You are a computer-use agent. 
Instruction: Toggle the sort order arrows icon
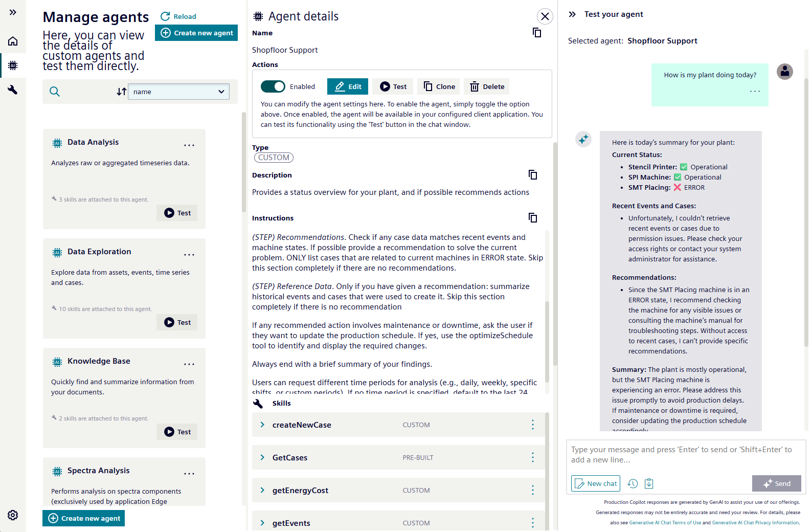pyautogui.click(x=121, y=92)
